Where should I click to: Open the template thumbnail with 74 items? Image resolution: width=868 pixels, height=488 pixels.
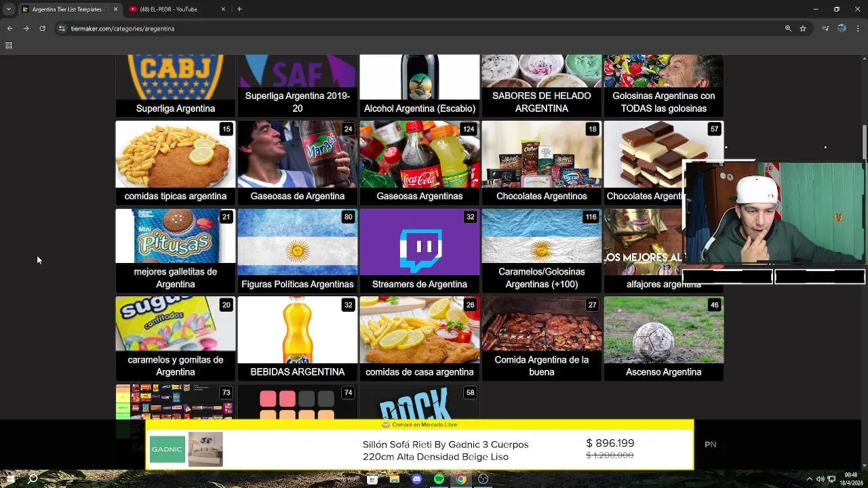(298, 402)
